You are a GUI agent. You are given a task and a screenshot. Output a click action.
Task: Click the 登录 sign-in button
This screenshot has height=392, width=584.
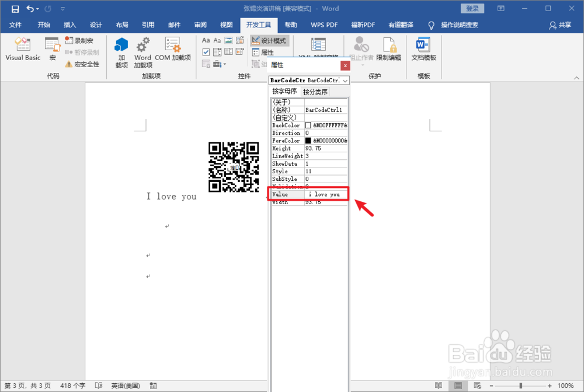(x=472, y=8)
